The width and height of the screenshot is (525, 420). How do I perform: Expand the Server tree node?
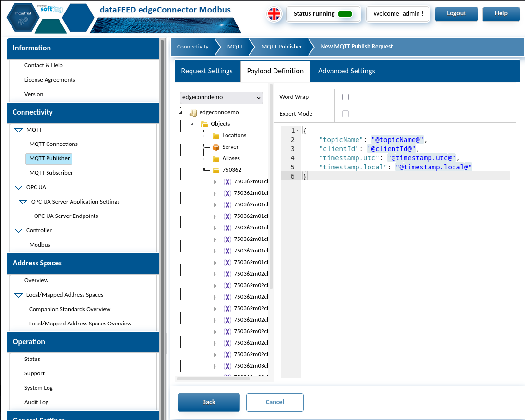(x=203, y=147)
